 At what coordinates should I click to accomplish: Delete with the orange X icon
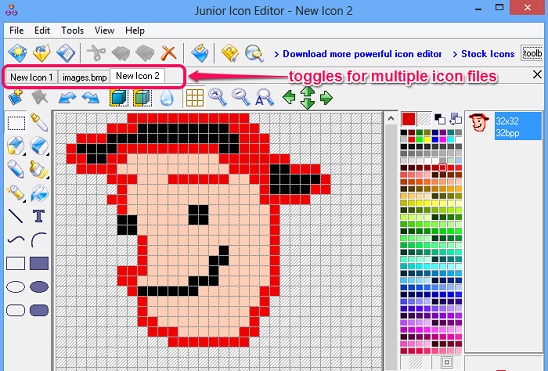click(x=168, y=53)
